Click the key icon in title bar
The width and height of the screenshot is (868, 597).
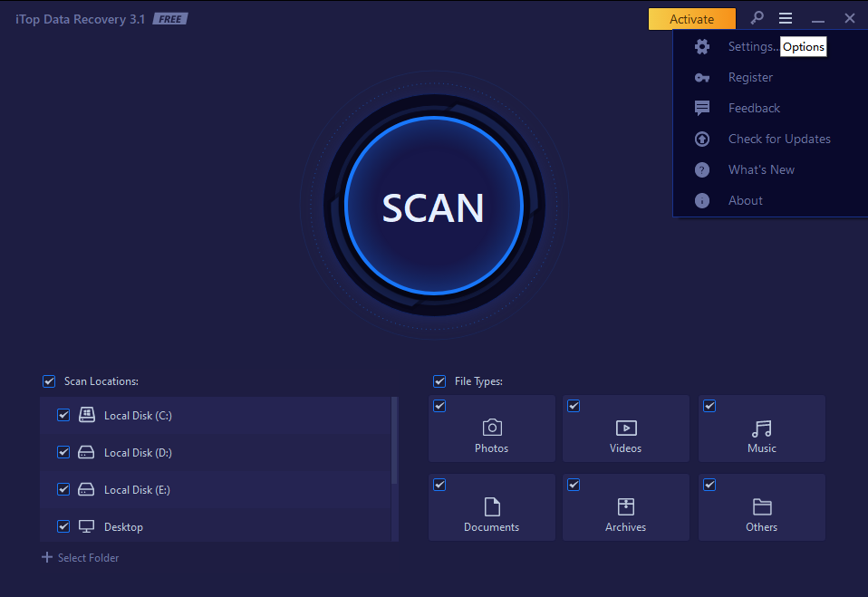[757, 18]
